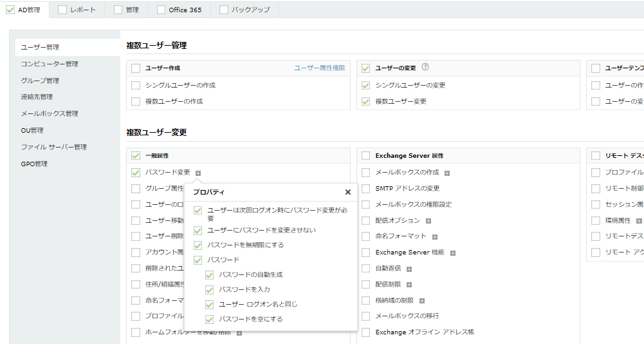This screenshot has width=644, height=344.
Task: Open plus icon beside 命名フォーマット in Exchange column
Action: pos(435,236)
